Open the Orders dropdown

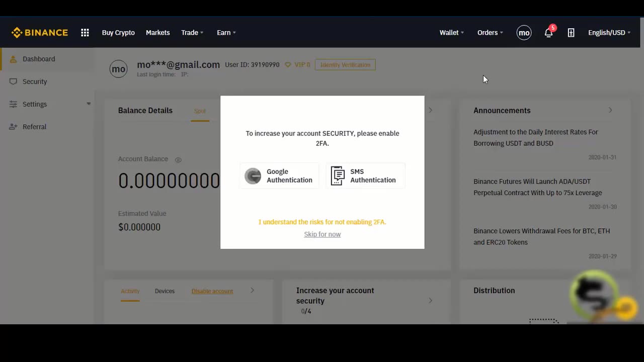[490, 33]
